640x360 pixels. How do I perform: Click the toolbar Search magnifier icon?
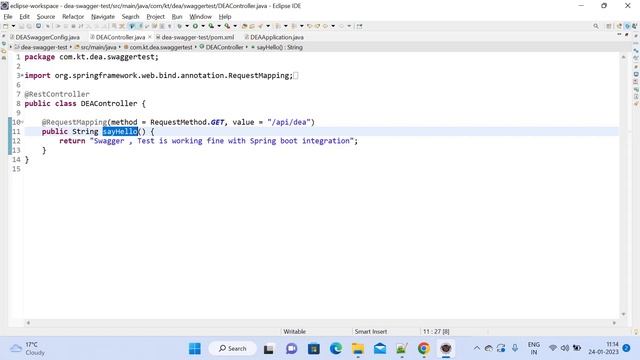coord(596,26)
